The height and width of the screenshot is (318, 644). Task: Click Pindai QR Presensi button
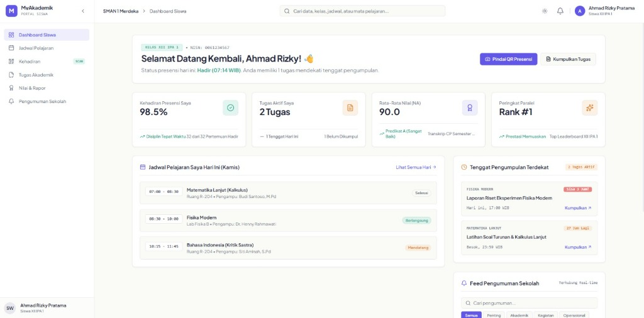(x=508, y=59)
